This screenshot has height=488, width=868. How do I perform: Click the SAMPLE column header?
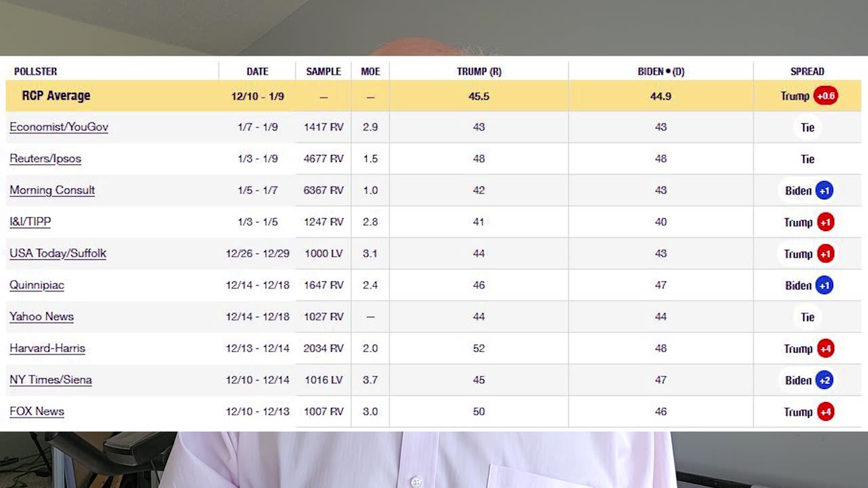click(323, 71)
